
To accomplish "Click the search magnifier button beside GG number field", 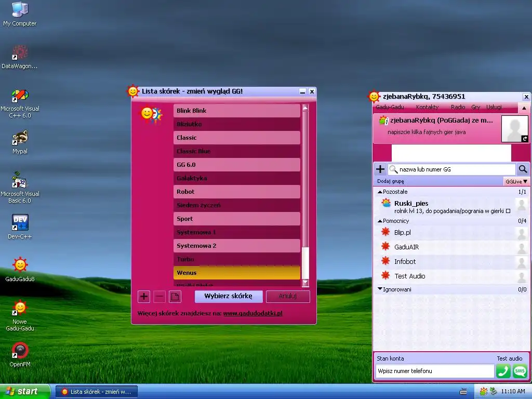I will (523, 169).
